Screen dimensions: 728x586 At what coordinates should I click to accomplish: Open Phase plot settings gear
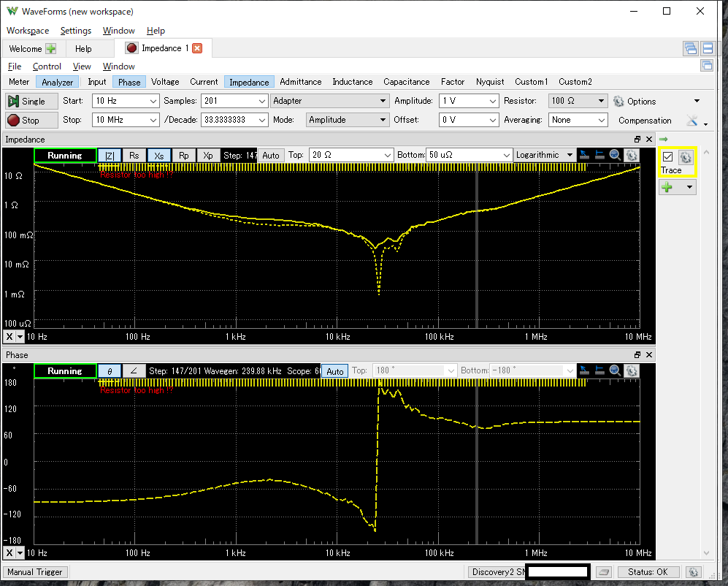tap(632, 371)
